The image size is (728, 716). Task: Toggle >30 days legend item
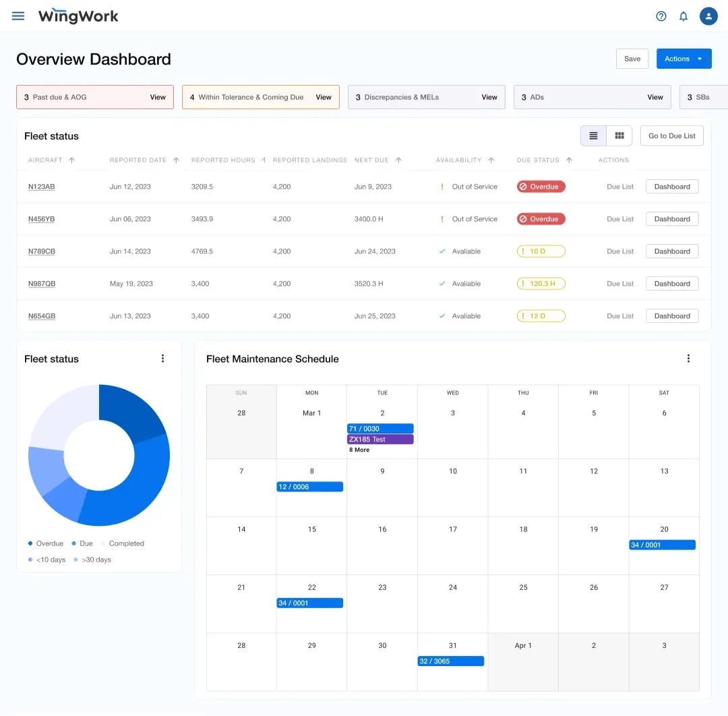point(92,560)
